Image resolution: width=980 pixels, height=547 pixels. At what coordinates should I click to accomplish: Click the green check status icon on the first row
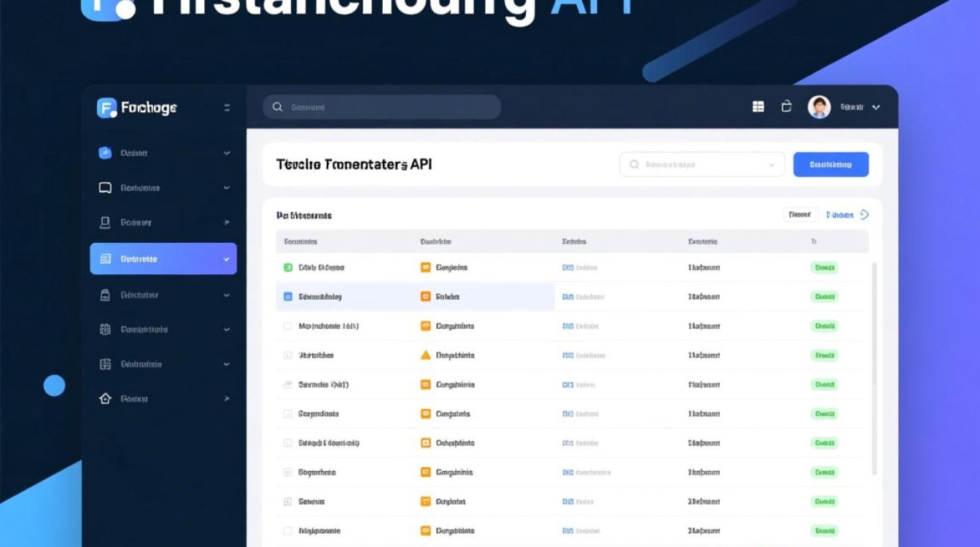click(x=288, y=267)
